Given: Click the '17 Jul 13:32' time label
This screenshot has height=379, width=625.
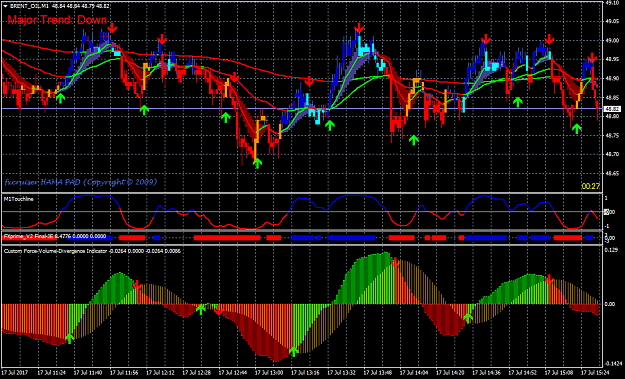Looking at the screenshot, I should [342, 373].
